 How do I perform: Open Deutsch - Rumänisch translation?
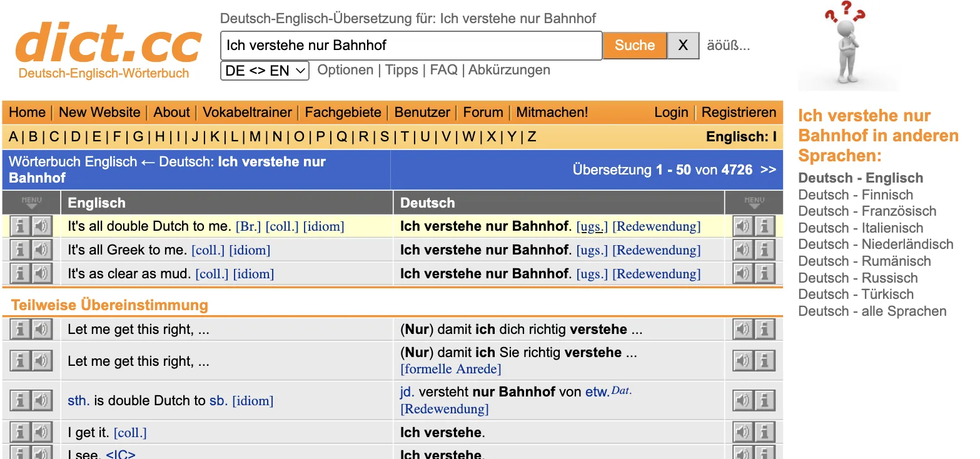click(x=864, y=261)
